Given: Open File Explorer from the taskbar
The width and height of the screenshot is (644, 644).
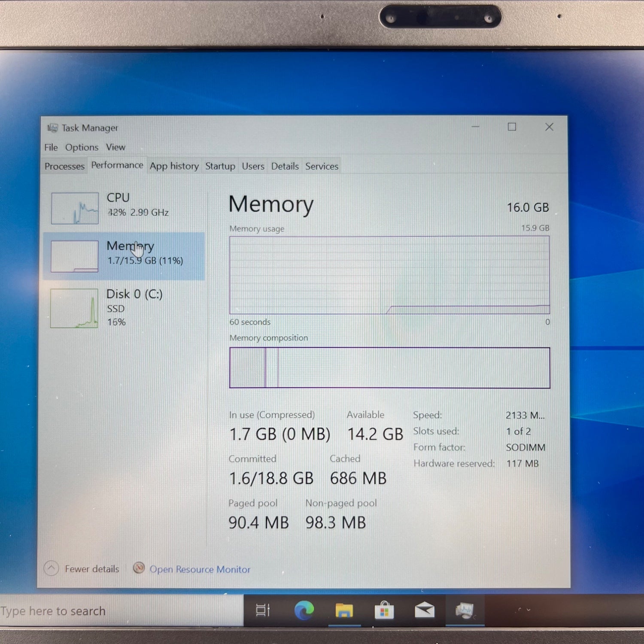Looking at the screenshot, I should pos(344,611).
